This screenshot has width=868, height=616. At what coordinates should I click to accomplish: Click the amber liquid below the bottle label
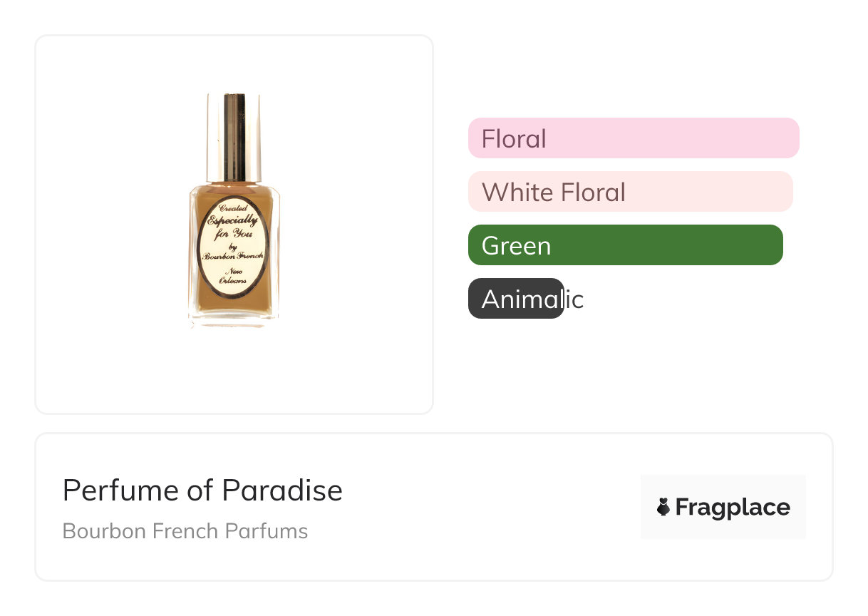pos(234,305)
